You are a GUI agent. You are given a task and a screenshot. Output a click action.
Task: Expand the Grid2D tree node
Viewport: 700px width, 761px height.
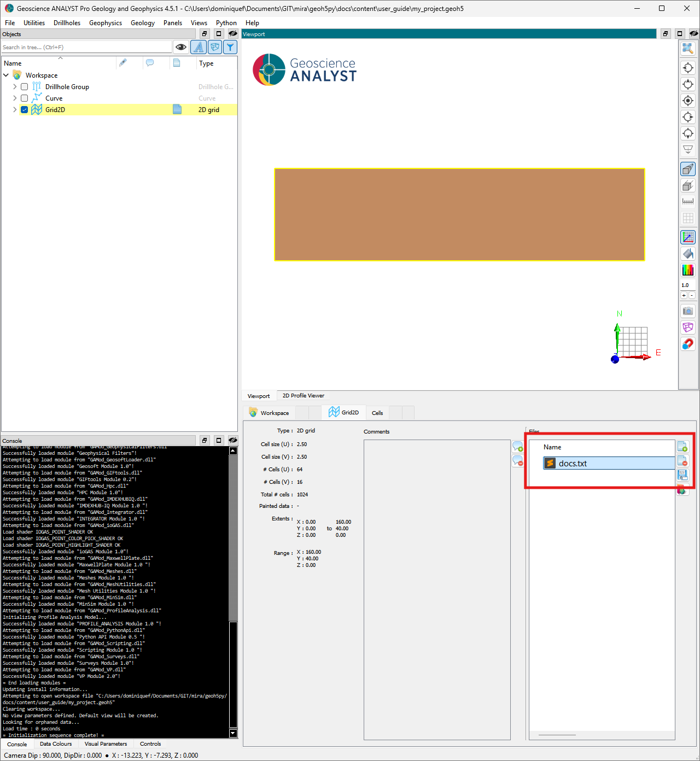15,110
